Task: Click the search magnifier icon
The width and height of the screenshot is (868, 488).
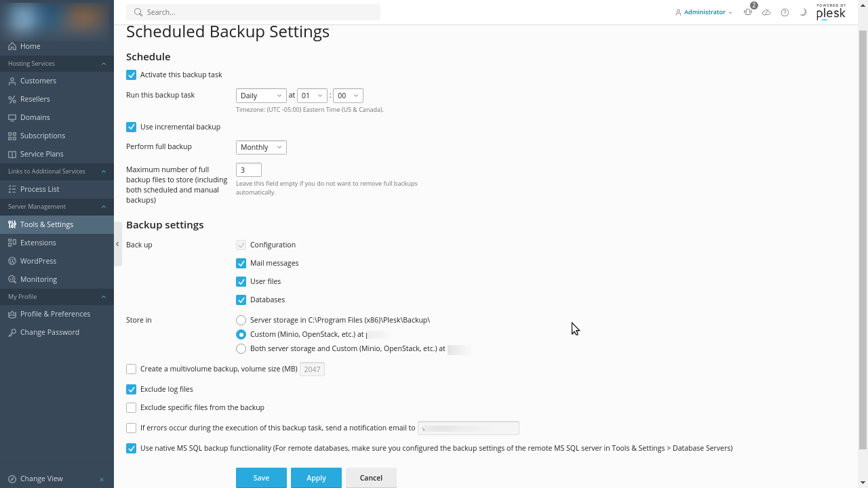Action: pos(138,12)
